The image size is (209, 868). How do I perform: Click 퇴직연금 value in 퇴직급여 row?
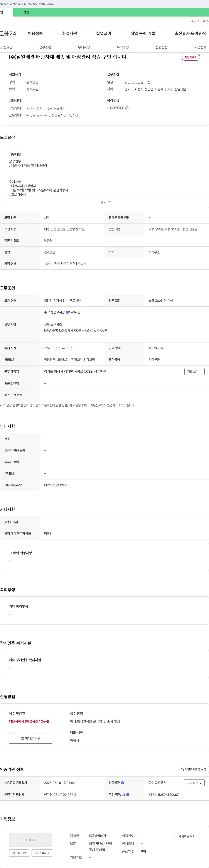[x=154, y=360]
